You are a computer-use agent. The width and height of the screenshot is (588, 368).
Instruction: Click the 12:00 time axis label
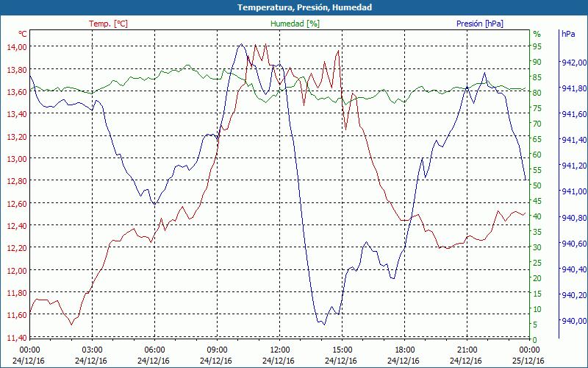279,350
